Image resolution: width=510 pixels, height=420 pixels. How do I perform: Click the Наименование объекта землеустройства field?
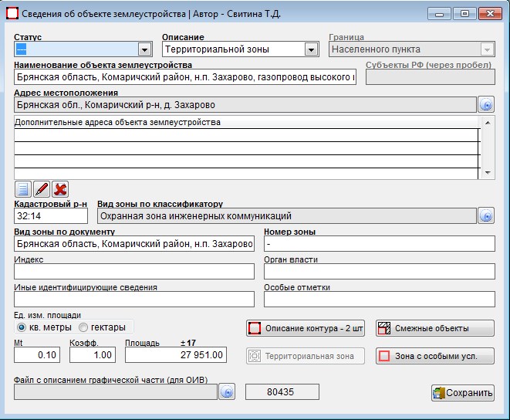pos(185,77)
